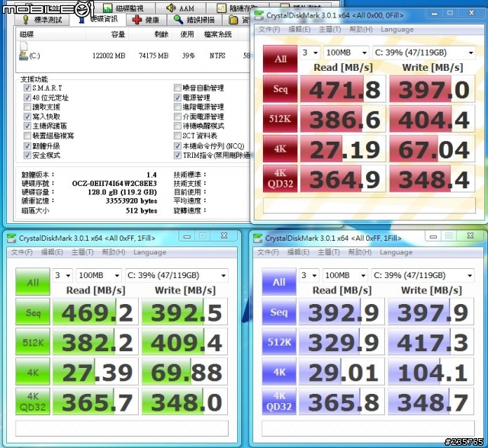Click the blue Seq test button
Viewport: 488px width, 448px height.
pyautogui.click(x=279, y=312)
